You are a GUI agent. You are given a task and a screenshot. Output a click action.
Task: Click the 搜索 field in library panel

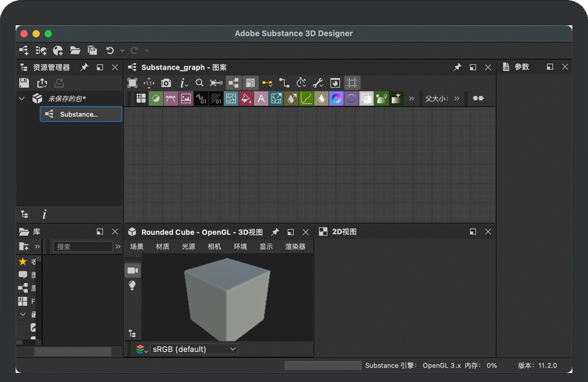[83, 246]
